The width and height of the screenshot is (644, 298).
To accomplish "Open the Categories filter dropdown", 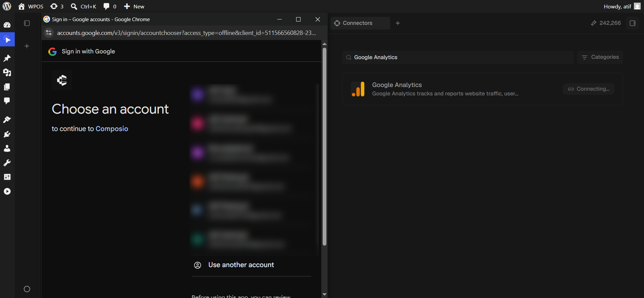I will [x=600, y=57].
